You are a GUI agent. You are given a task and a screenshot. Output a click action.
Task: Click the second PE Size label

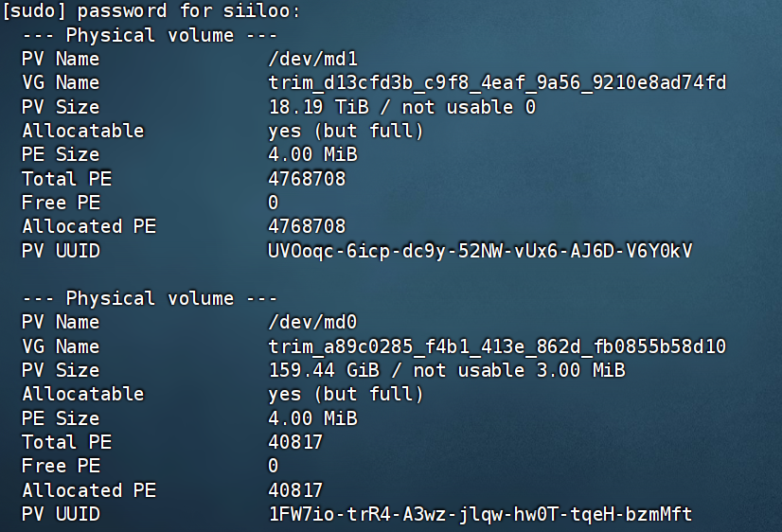[61, 417]
